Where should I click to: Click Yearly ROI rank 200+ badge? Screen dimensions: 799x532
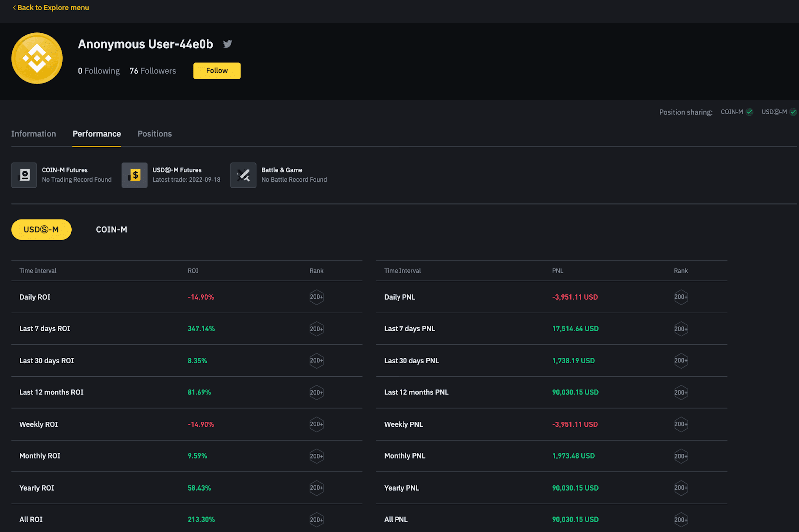pyautogui.click(x=316, y=488)
